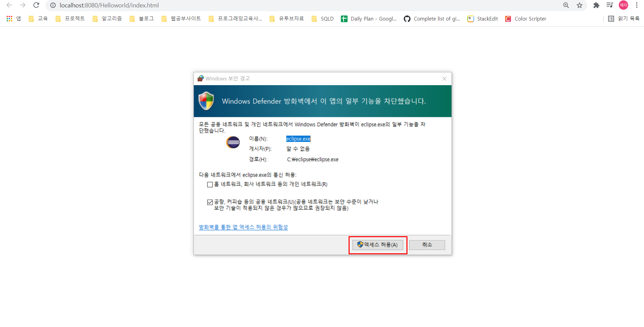Open the Complete list of gi... GitHub bookmark
Screen dimensions: 644x327
[x=432, y=19]
